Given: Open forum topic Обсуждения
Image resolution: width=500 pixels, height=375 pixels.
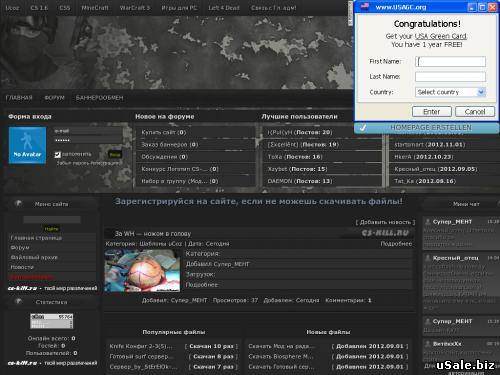Looking at the screenshot, I should (164, 157).
